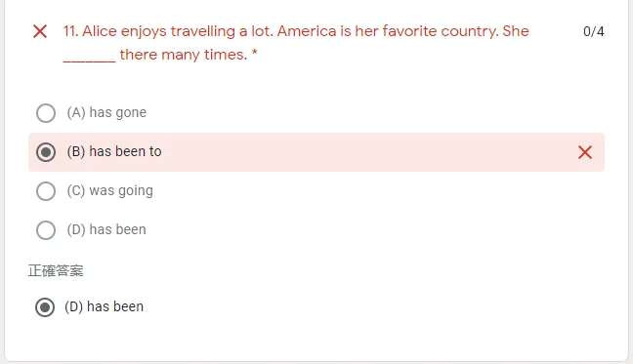Click the red X mark in option B row
The width and height of the screenshot is (633, 364).
pos(585,152)
